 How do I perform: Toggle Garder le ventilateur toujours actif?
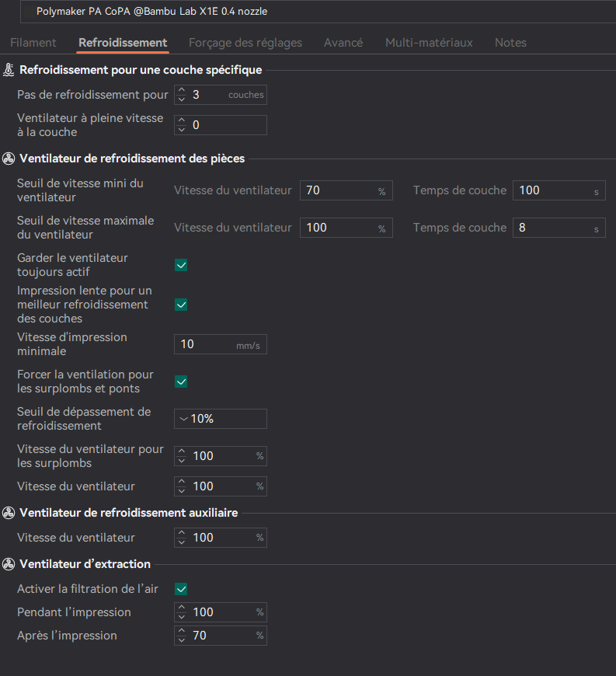coord(181,266)
